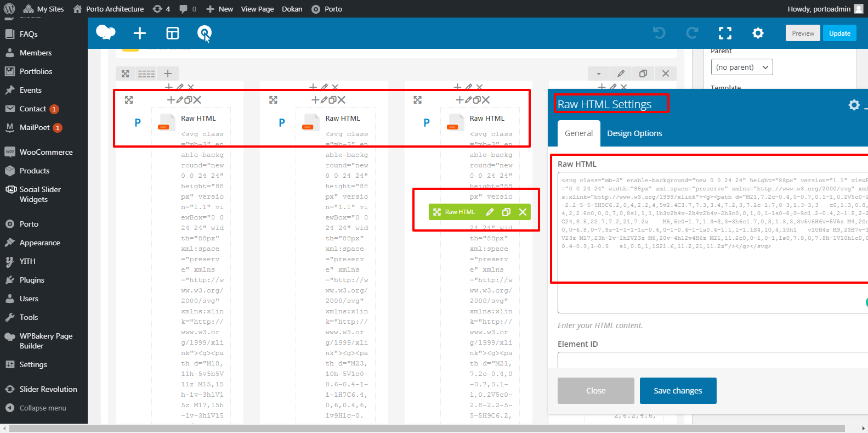Open My Sites admin menu
This screenshot has height=433, width=868.
coord(44,9)
